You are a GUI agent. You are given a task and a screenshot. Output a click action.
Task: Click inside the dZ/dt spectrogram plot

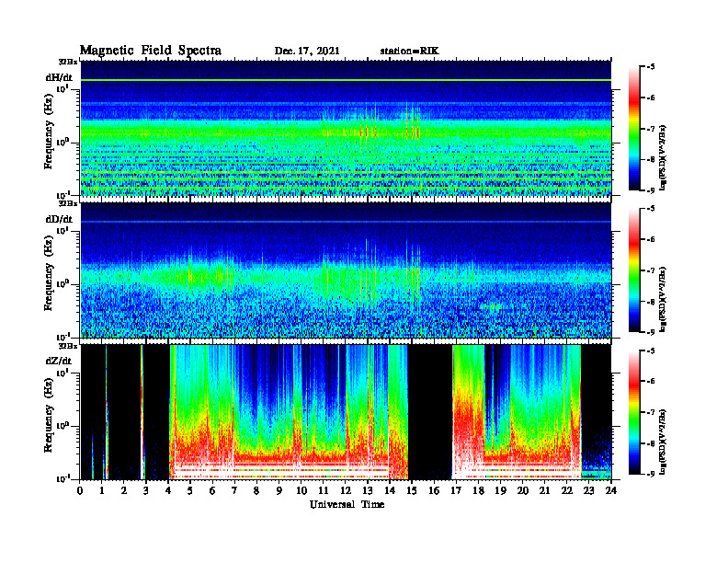tap(346, 412)
